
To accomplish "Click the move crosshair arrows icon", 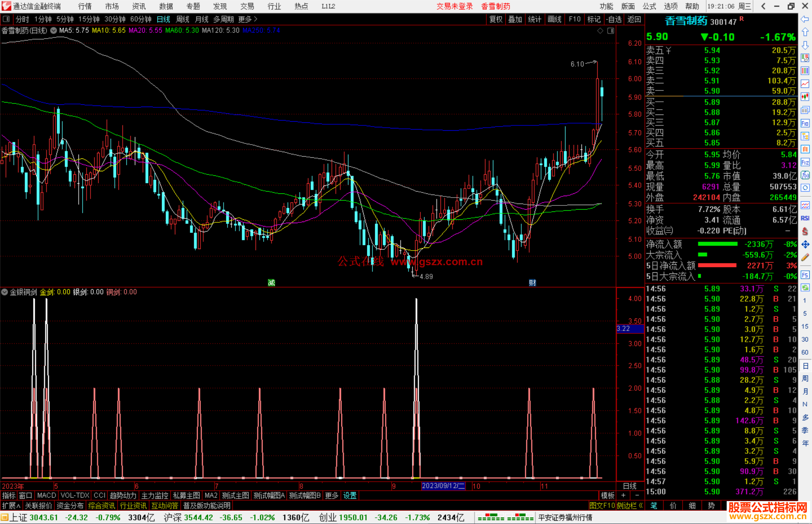I will [805, 245].
